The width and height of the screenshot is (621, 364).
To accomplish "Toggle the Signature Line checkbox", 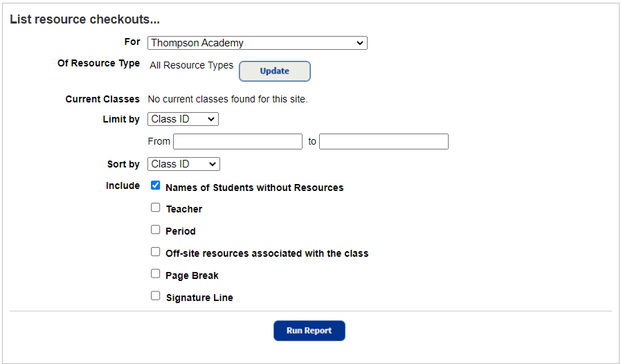I will pyautogui.click(x=156, y=295).
